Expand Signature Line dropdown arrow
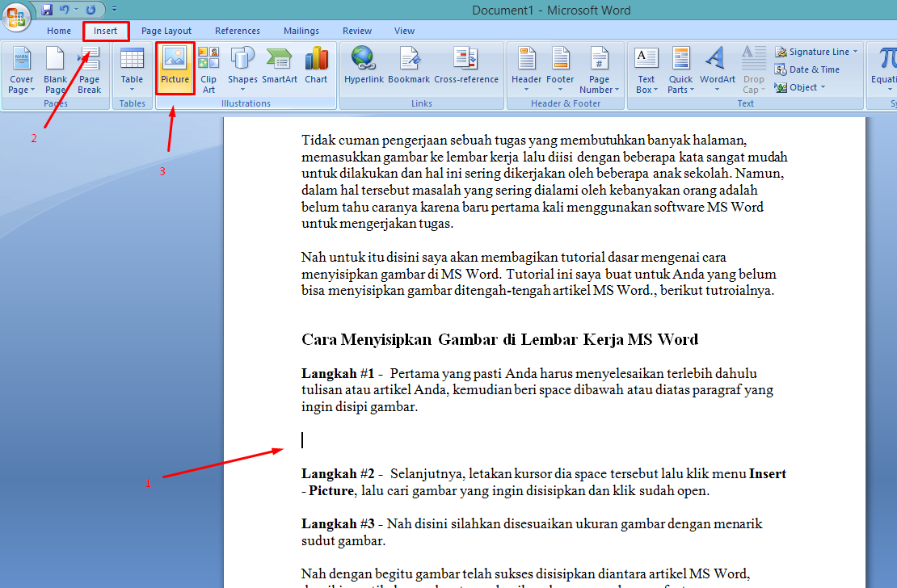The image size is (897, 588). 855,52
